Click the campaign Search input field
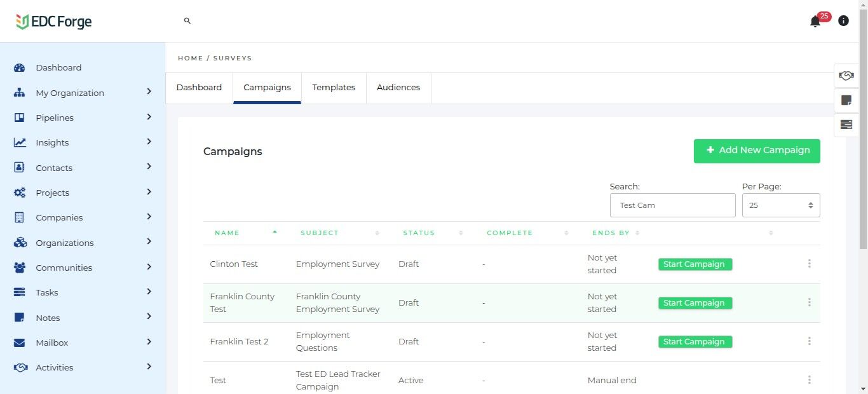 pos(672,205)
